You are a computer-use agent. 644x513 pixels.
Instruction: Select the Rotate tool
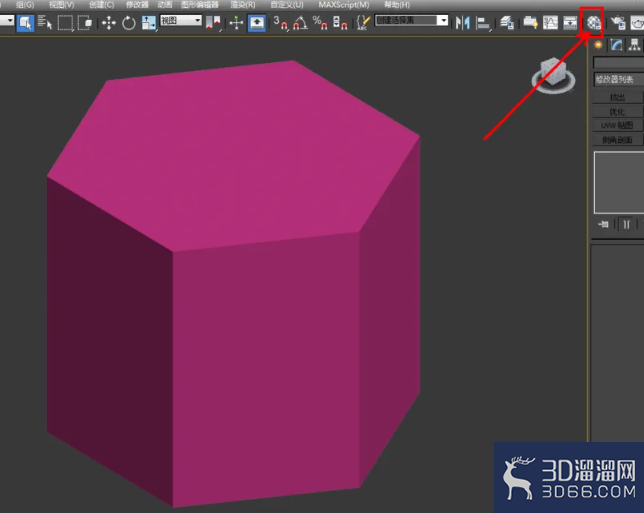point(129,23)
